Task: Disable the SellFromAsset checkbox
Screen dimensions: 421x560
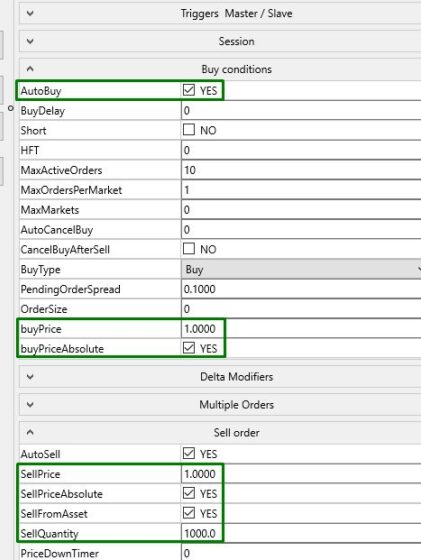Action: 189,513
